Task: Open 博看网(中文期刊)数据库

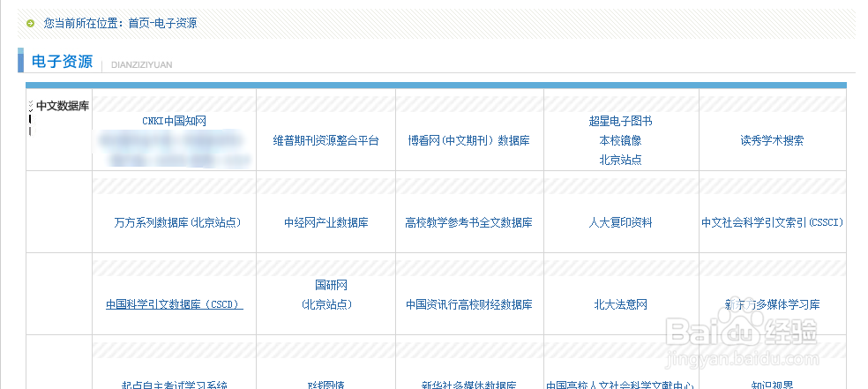Action: pos(469,140)
